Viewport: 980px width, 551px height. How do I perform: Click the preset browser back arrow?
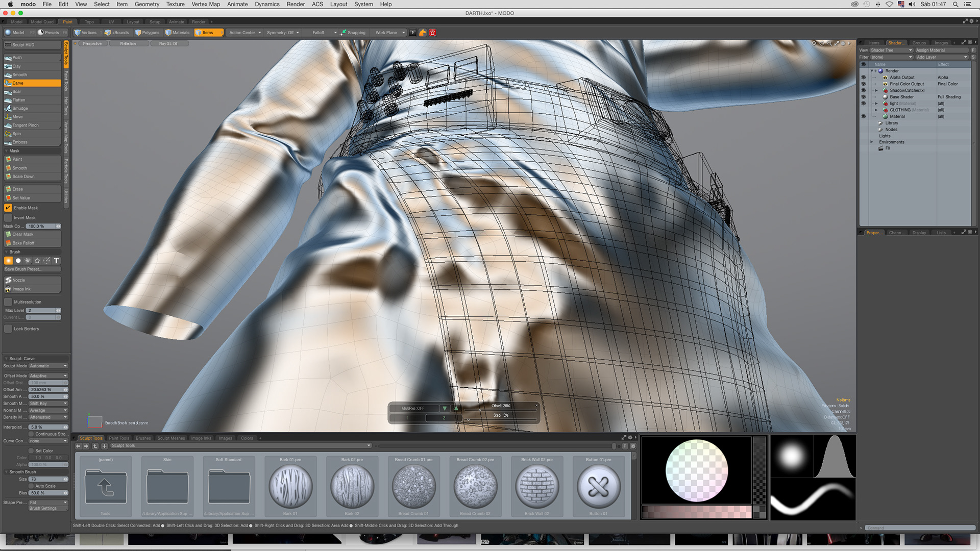pyautogui.click(x=78, y=446)
